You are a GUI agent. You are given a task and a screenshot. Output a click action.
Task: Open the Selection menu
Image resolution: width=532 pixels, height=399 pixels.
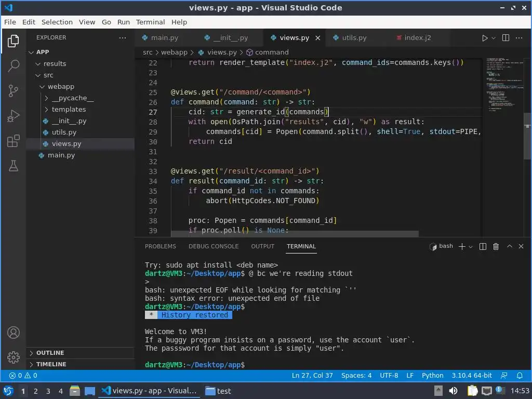[57, 22]
